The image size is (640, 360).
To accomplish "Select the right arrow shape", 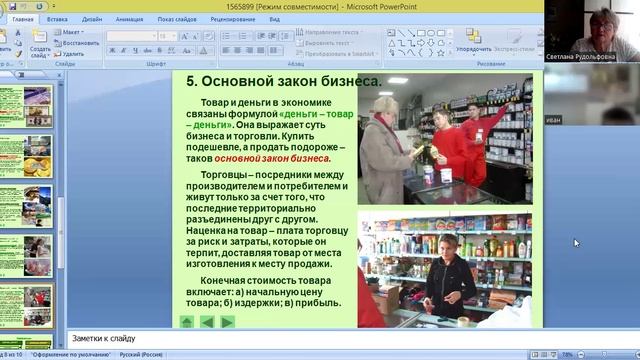I will point(421,43).
